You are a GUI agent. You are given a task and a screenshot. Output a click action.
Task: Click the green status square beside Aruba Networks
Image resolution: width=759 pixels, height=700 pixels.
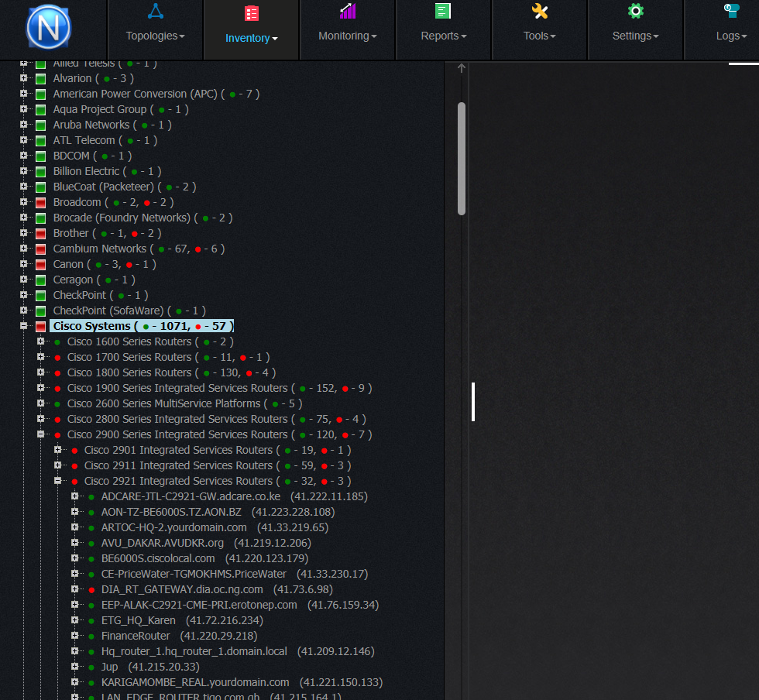[40, 125]
